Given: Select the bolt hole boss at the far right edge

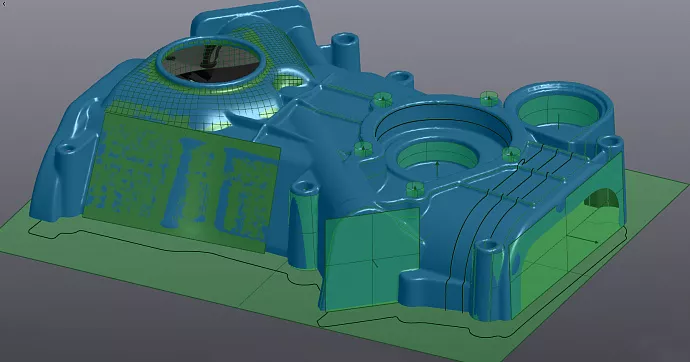Looking at the screenshot, I should pyautogui.click(x=611, y=144).
